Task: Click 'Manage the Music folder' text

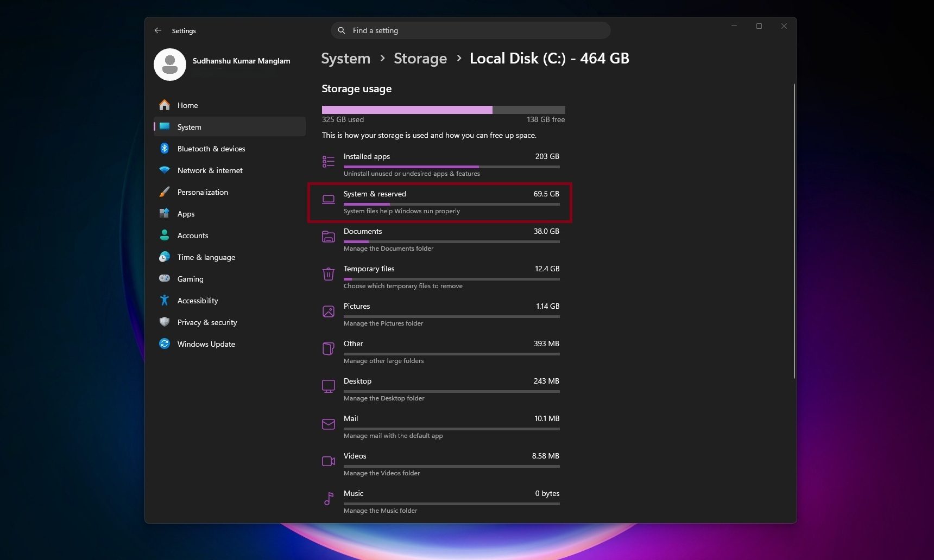Action: tap(380, 511)
